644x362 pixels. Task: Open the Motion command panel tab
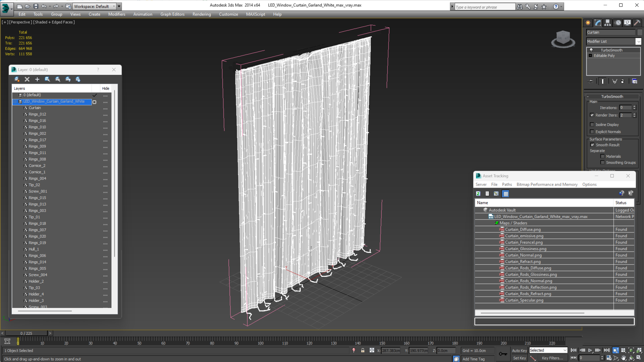618,23
